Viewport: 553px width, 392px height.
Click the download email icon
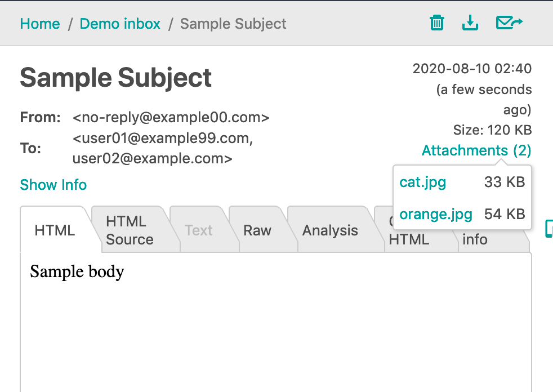point(470,23)
